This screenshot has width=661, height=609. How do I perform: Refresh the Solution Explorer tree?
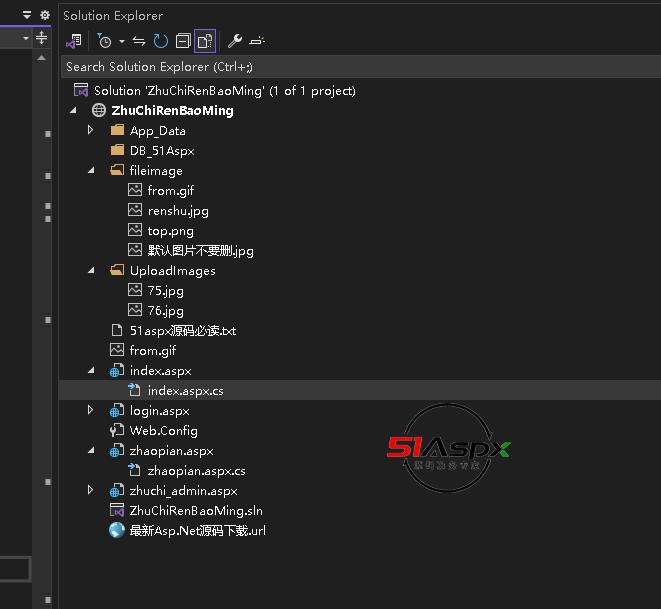point(160,41)
